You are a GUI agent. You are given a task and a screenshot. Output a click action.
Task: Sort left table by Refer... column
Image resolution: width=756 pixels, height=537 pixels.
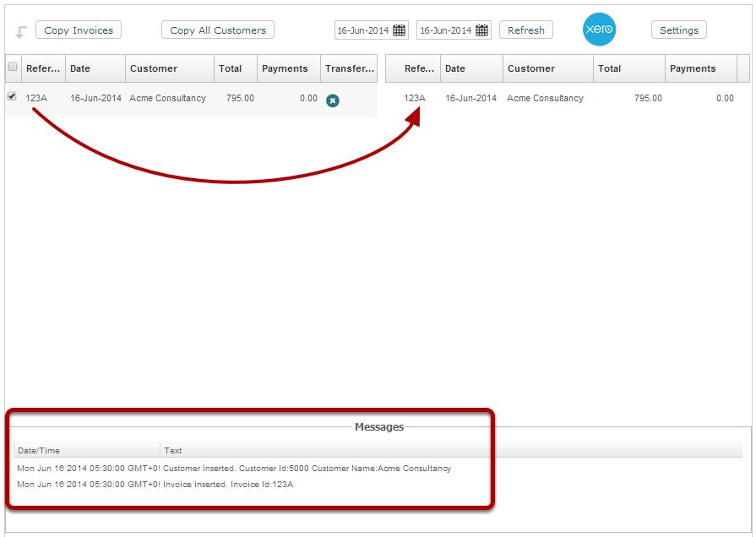pos(43,68)
